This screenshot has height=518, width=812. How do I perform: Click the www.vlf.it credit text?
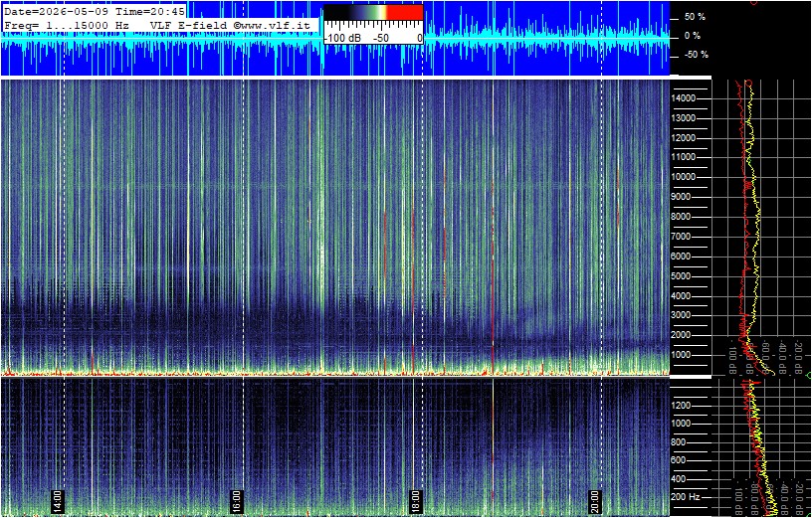272,25
